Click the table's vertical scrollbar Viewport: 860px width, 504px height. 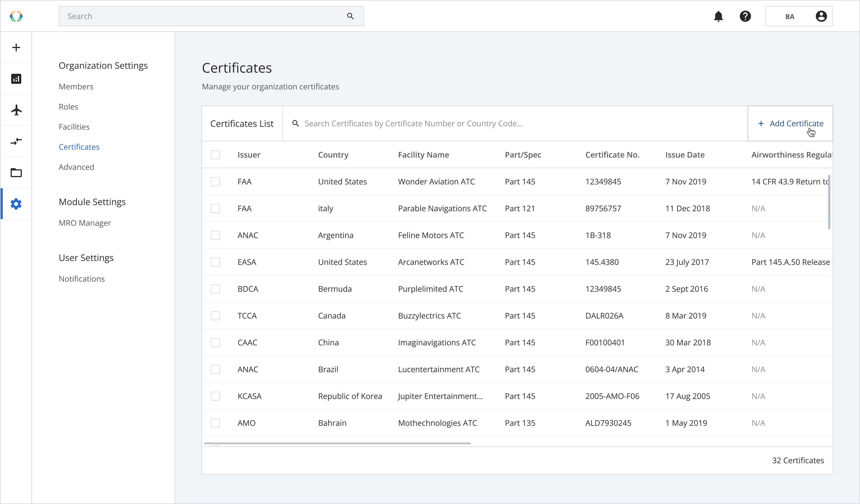tap(829, 202)
